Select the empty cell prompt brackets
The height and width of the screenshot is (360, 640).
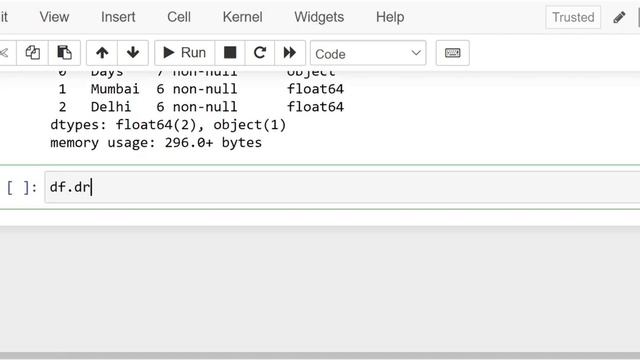click(22, 187)
